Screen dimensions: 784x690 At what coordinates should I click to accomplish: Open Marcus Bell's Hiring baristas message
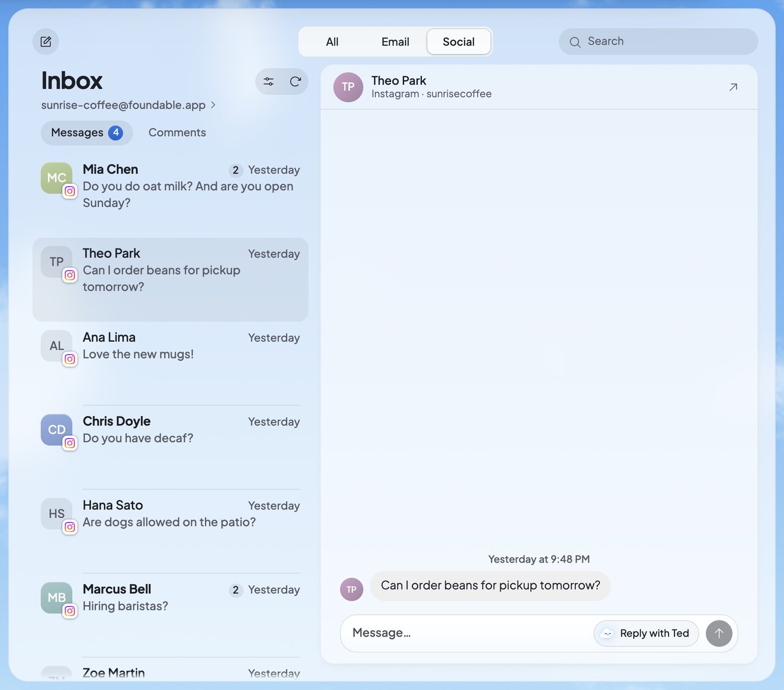[x=171, y=616]
